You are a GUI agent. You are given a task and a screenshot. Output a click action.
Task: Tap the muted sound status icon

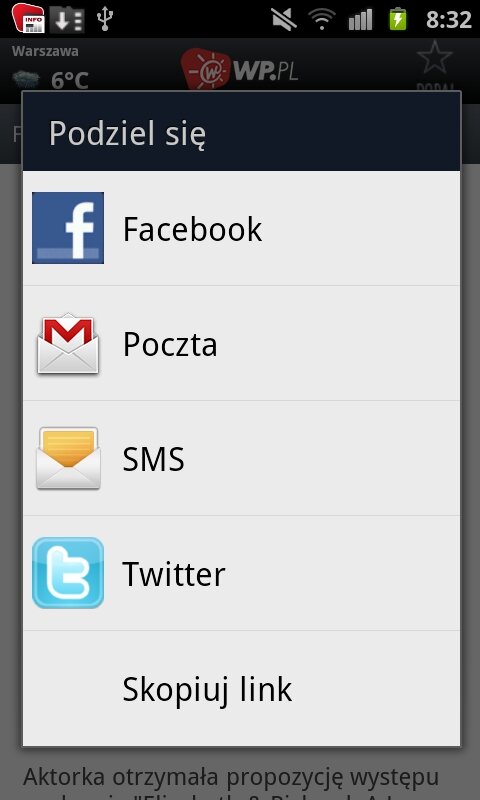click(x=284, y=19)
